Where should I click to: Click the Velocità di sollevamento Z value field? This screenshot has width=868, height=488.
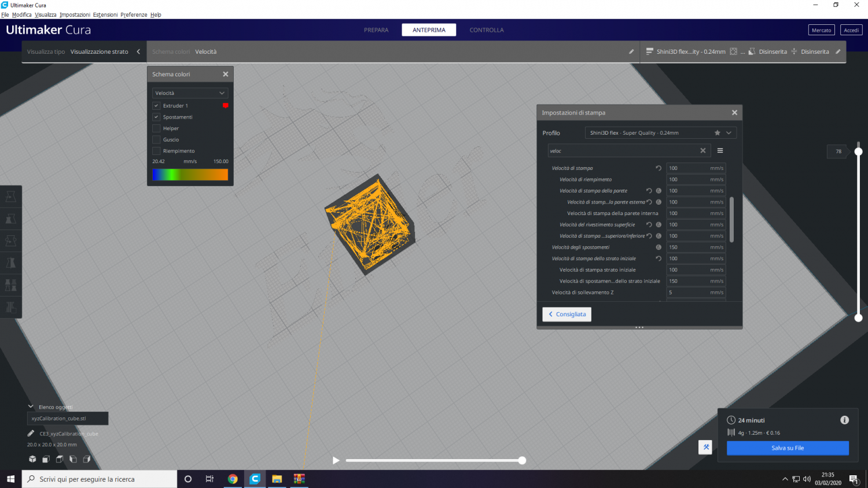[696, 293]
